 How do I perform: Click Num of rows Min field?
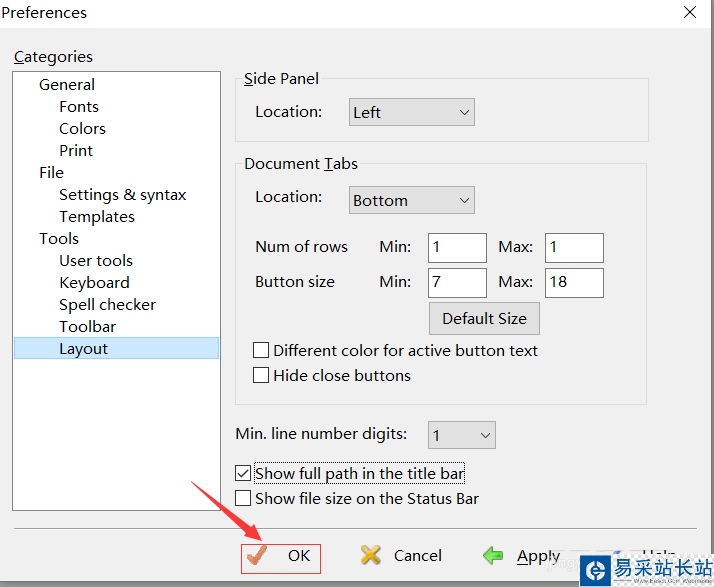click(457, 247)
